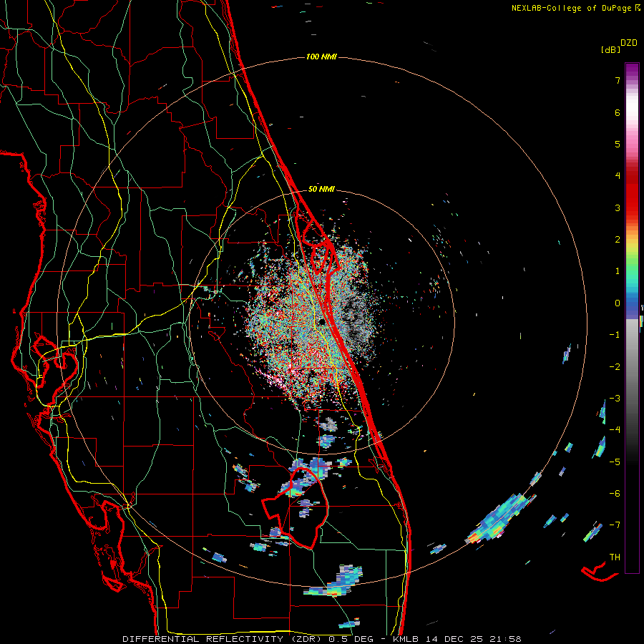Image resolution: width=644 pixels, height=644 pixels.
Task: Click the vertical ZDR color bar
Action: point(632,318)
